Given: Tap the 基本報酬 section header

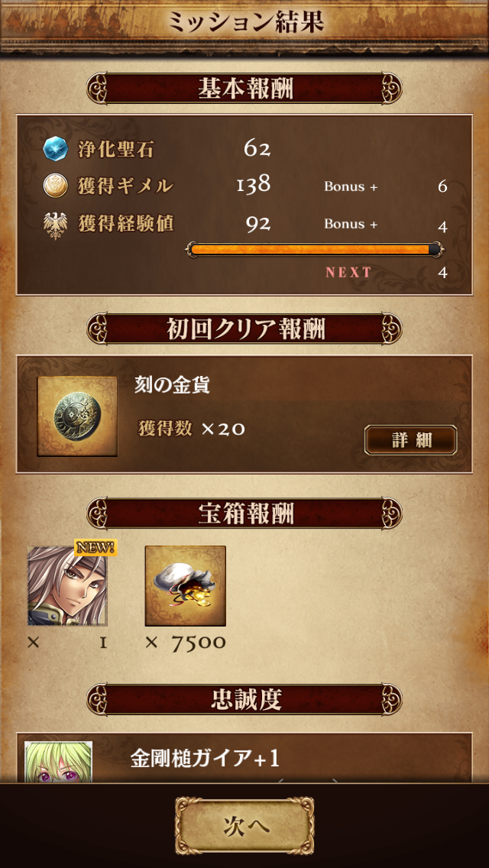Looking at the screenshot, I should click(x=244, y=89).
